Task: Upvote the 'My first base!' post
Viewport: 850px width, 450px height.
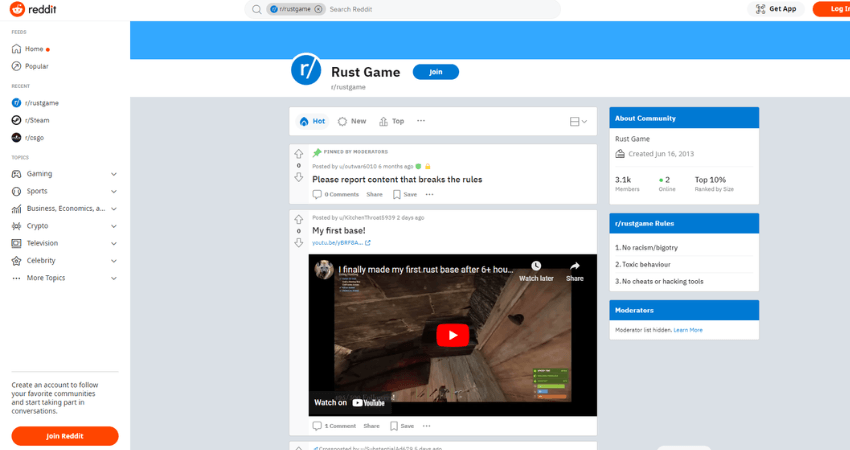Action: point(299,220)
